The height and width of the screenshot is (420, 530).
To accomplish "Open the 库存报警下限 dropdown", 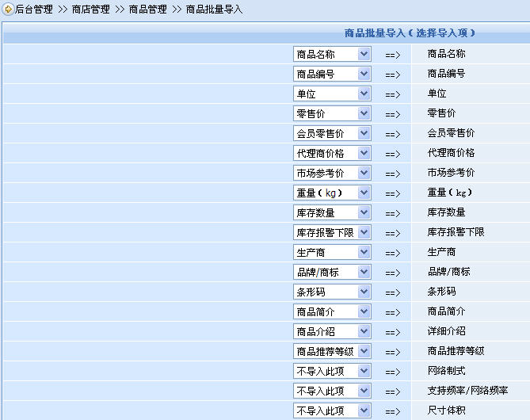I will click(x=331, y=232).
